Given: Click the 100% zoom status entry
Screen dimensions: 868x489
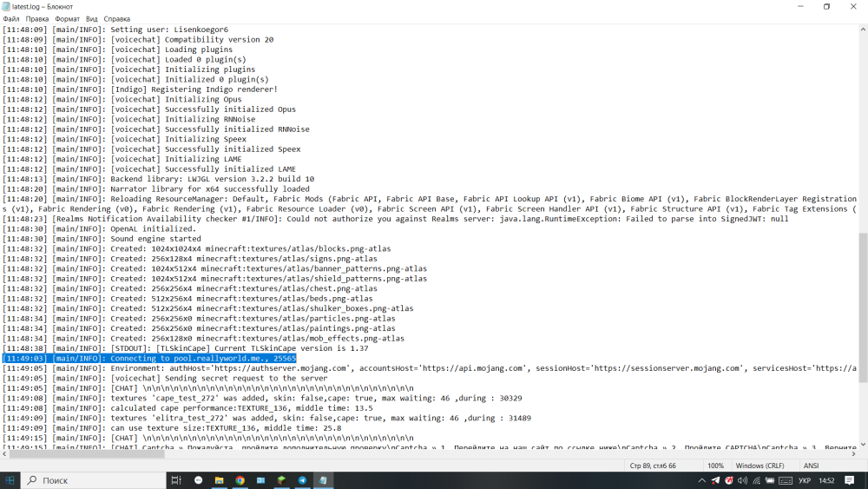Looking at the screenshot, I should 715,466.
